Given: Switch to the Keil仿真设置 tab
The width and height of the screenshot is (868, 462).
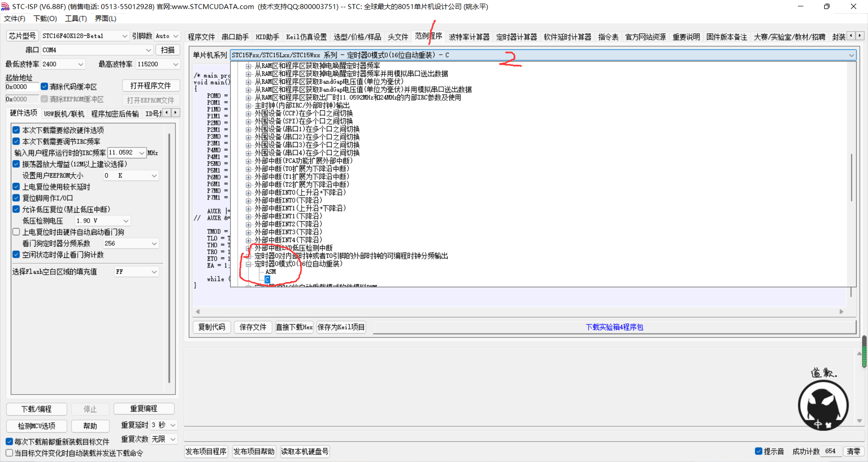Looking at the screenshot, I should coord(307,37).
